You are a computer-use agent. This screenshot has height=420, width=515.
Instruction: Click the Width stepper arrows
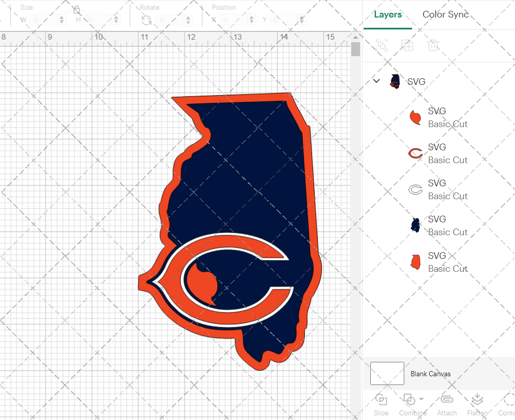tap(62, 20)
